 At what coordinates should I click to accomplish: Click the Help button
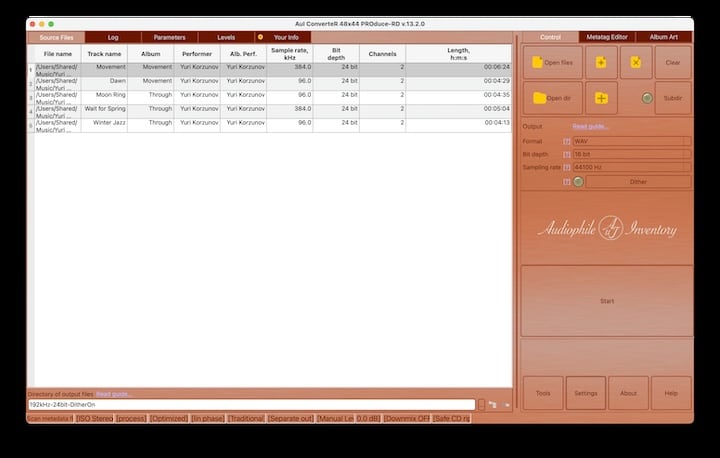671,393
